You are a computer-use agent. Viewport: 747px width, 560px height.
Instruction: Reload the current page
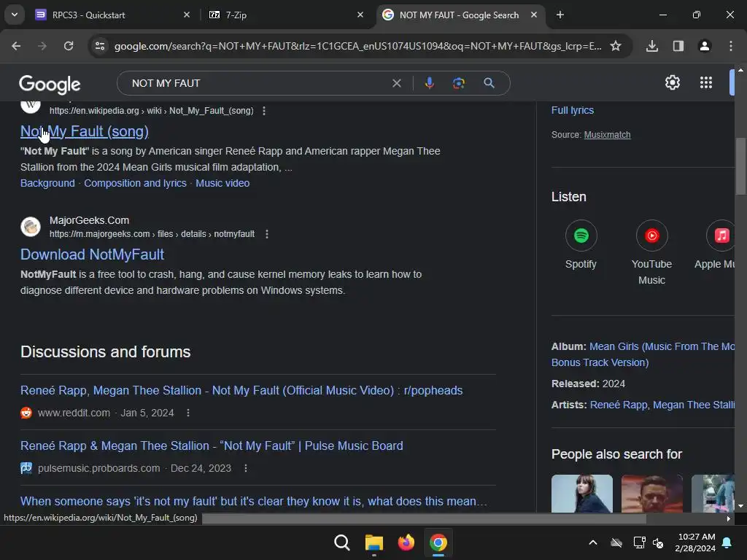point(69,46)
